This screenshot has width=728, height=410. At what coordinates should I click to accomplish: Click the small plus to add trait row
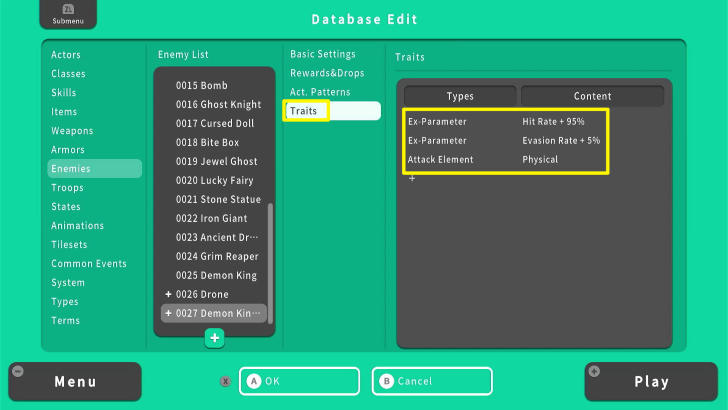[412, 178]
